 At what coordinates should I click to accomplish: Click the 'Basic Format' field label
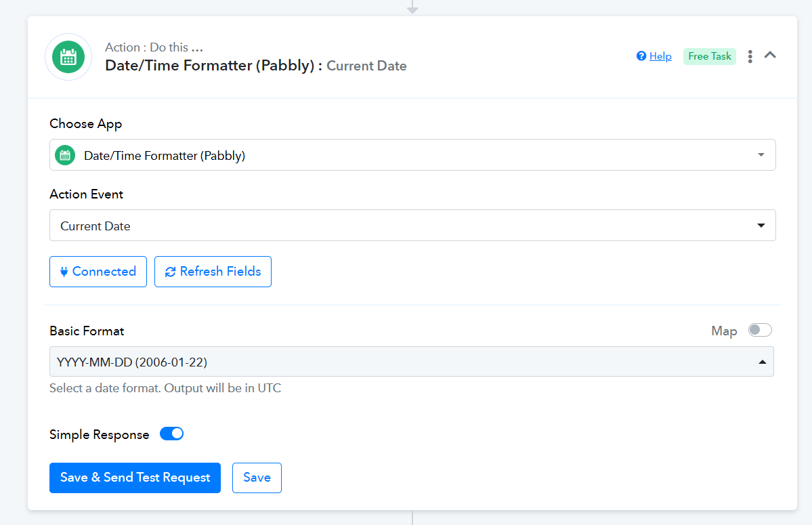coord(87,331)
